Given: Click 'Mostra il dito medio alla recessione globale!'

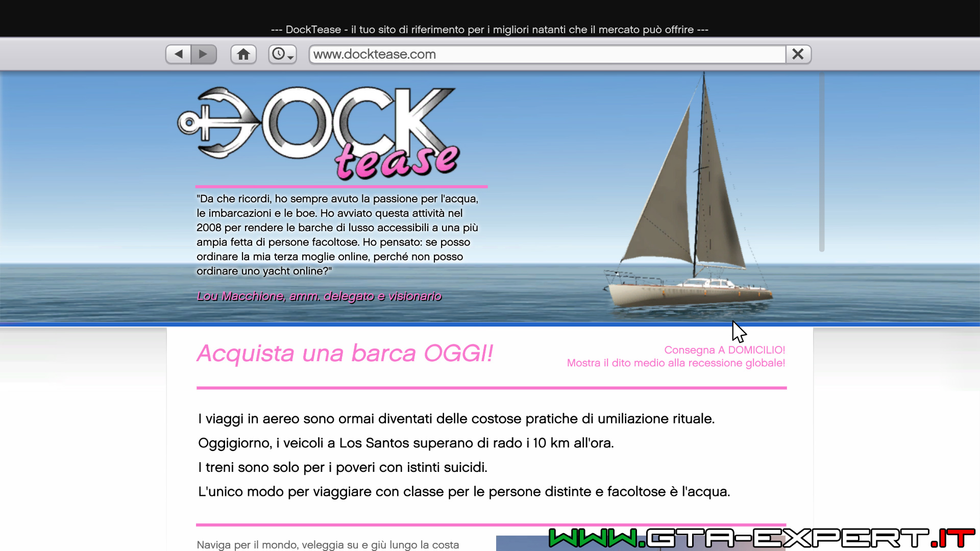Looking at the screenshot, I should (676, 363).
